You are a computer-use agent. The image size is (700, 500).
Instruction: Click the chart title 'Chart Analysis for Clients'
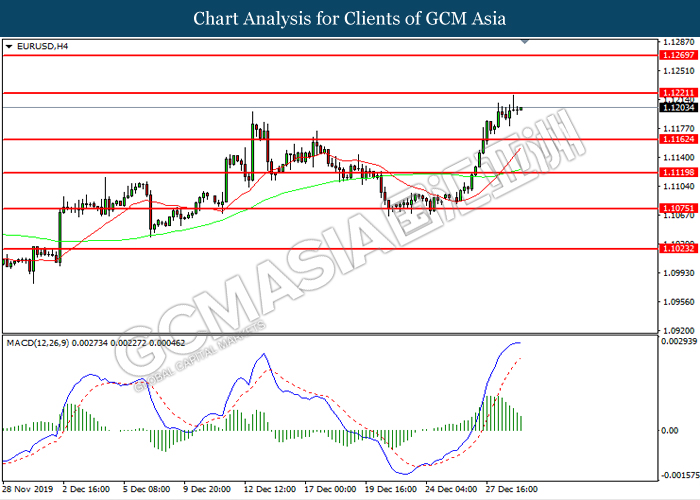pyautogui.click(x=349, y=18)
